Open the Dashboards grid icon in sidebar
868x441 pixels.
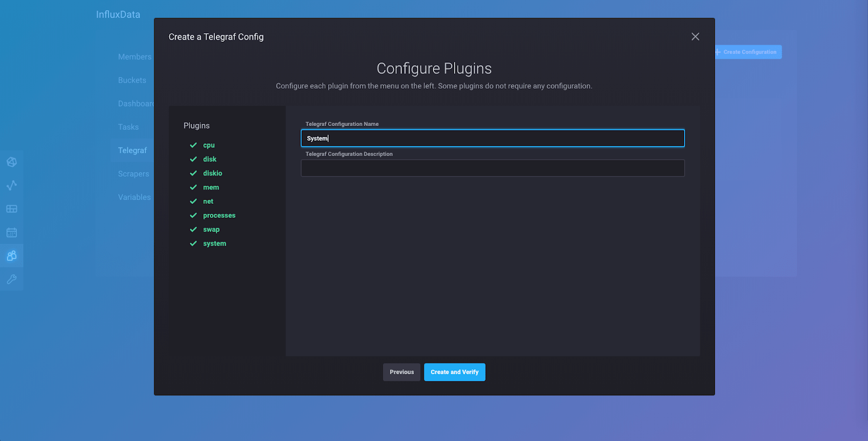click(11, 209)
